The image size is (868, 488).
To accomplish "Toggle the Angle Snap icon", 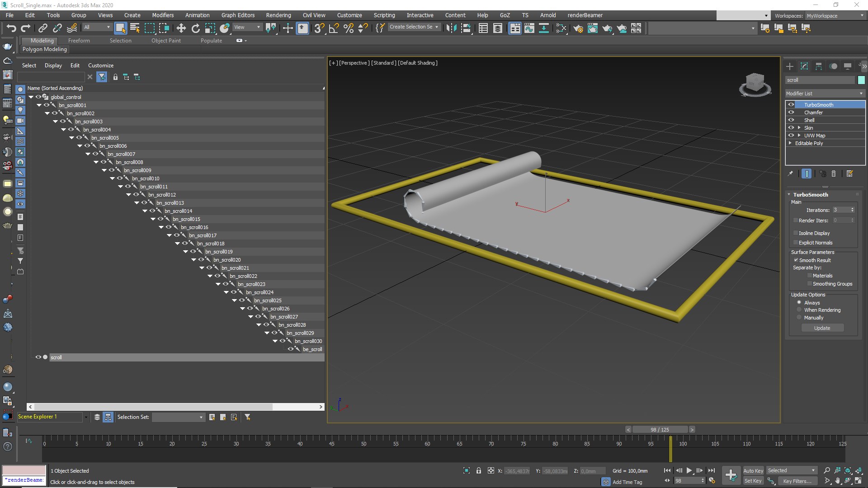I will (334, 28).
